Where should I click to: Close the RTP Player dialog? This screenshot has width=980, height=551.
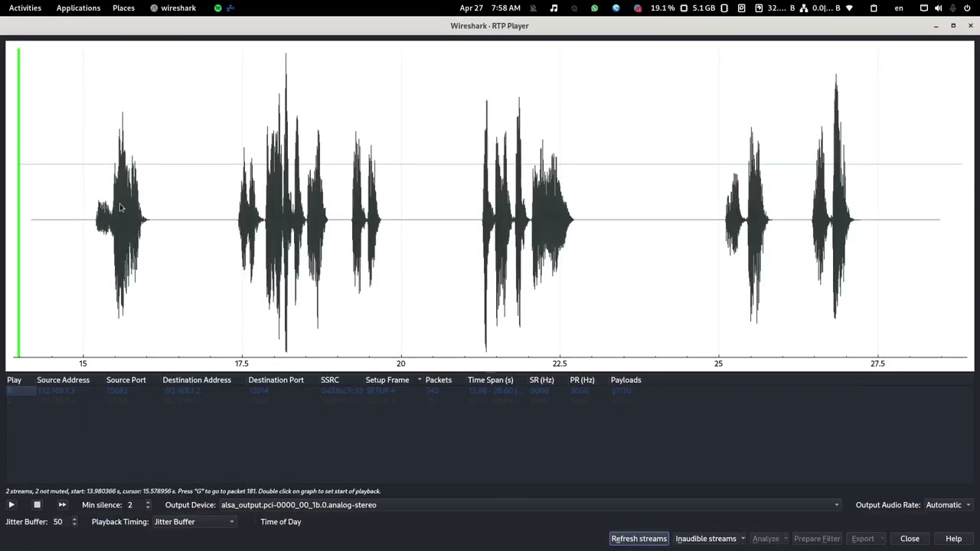910,539
